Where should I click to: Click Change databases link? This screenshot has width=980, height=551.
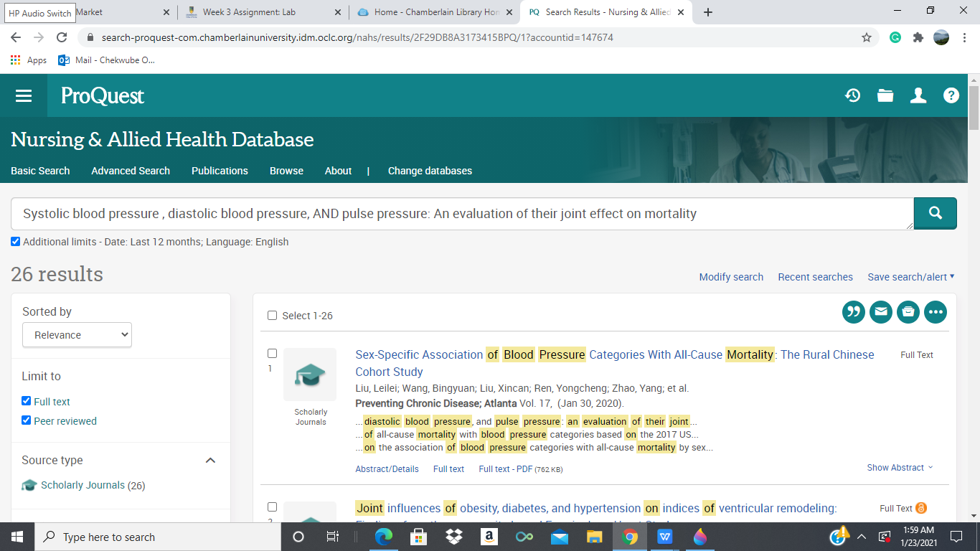(x=430, y=171)
